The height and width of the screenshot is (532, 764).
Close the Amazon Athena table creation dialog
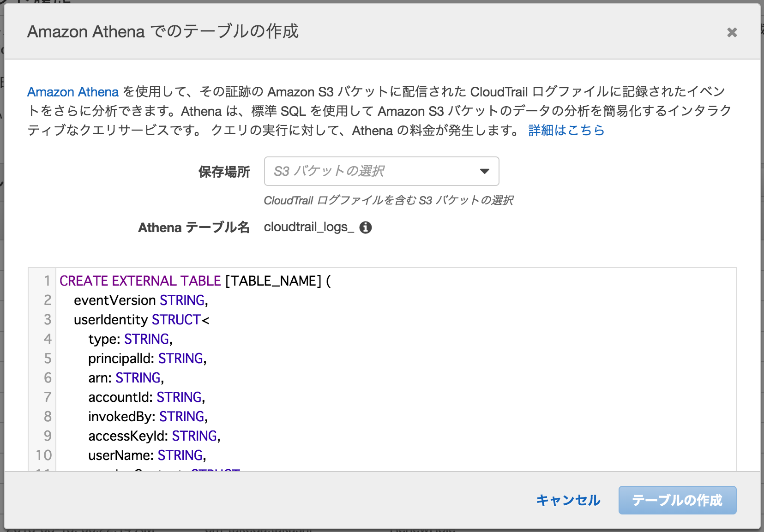coord(732,32)
